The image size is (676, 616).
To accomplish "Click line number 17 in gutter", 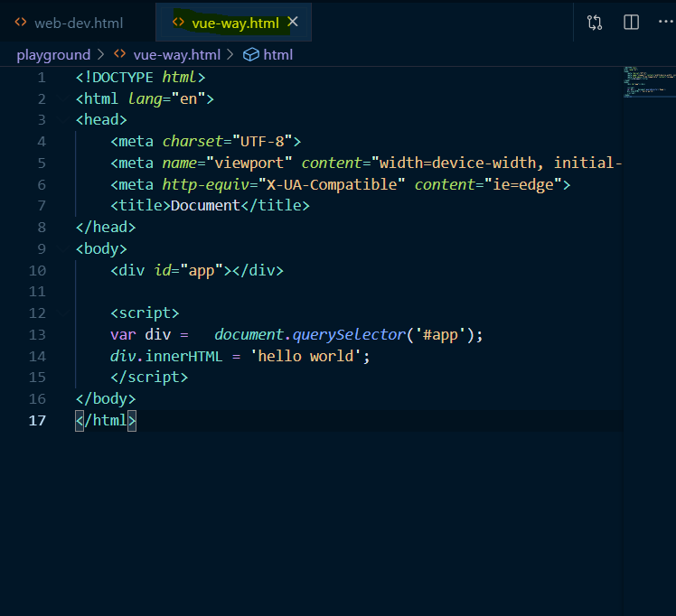I will point(37,420).
